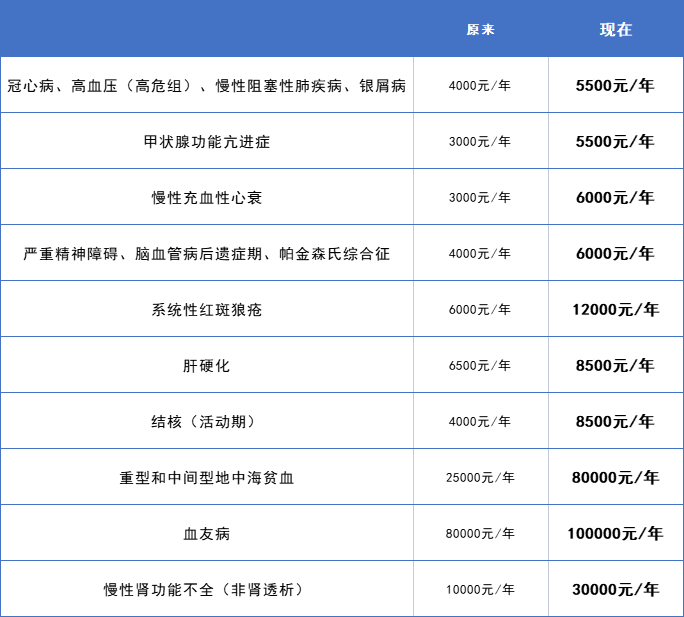The image size is (684, 617).
Task: Click the 12000元/年 current amount
Action: click(616, 310)
